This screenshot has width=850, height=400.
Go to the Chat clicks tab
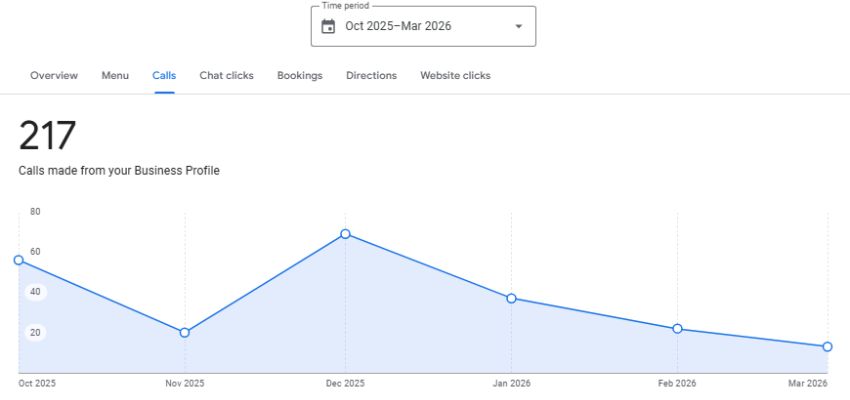point(226,75)
